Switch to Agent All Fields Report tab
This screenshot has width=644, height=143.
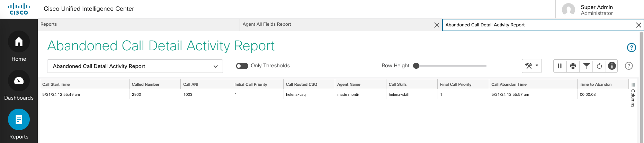267,24
